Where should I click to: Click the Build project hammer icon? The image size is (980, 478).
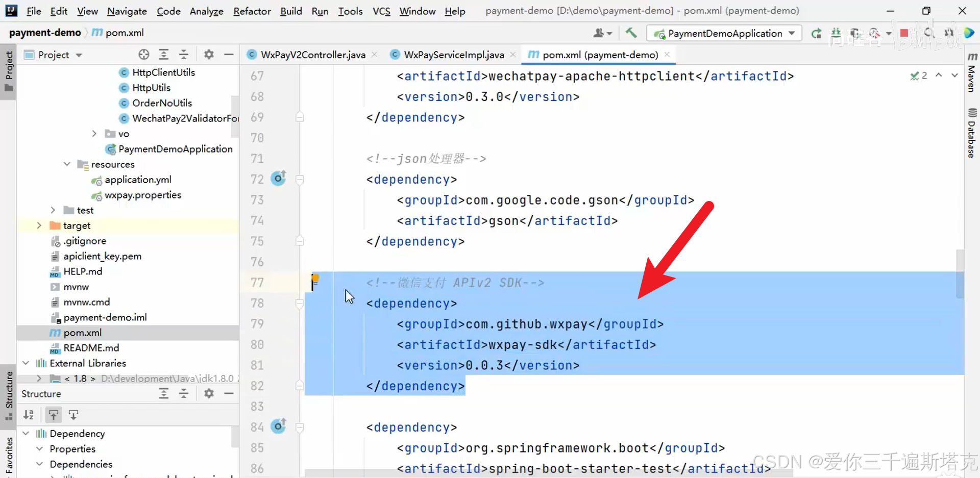631,33
